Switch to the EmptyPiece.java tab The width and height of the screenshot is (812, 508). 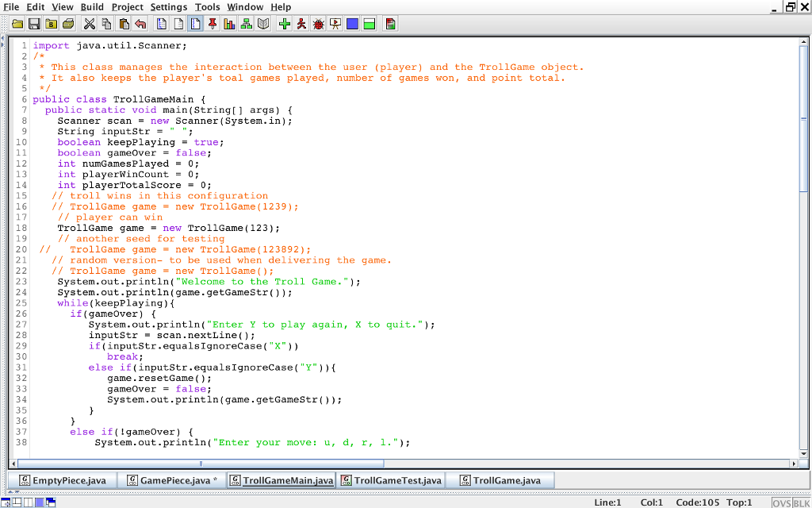coord(62,480)
